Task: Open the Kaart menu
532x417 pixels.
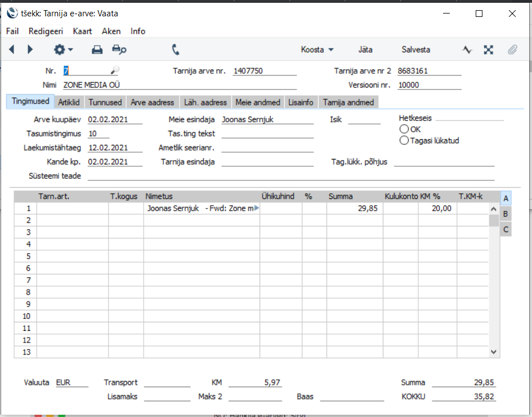Action: pyautogui.click(x=82, y=31)
